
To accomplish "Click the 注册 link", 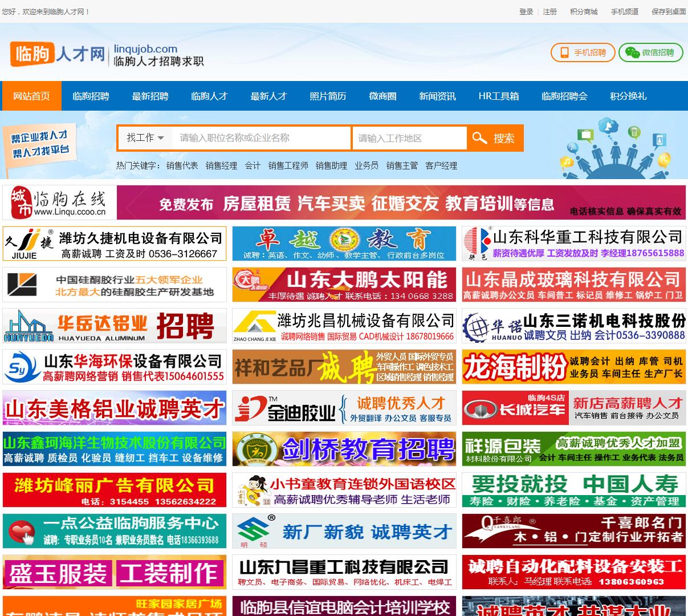I will (x=550, y=11).
